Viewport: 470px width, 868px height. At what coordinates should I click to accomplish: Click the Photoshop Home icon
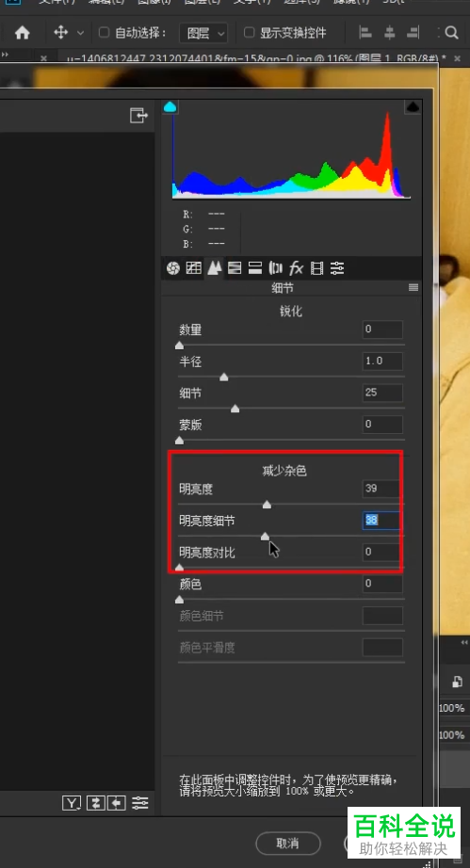click(23, 33)
